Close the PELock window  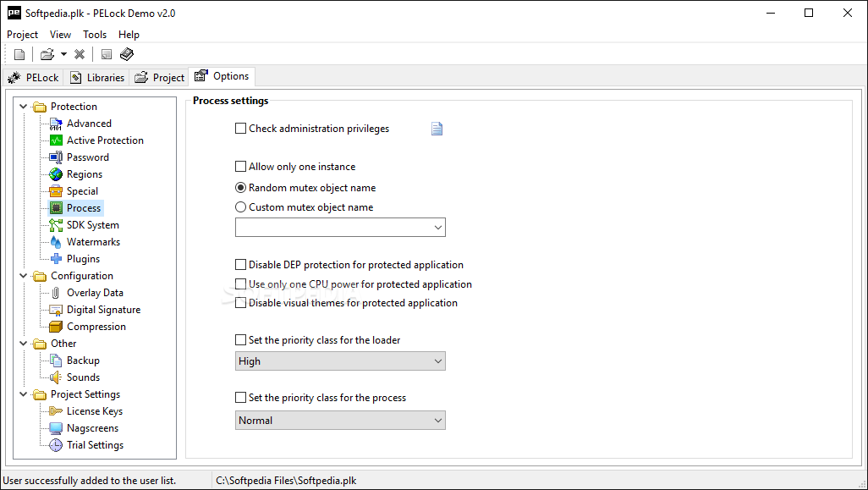[x=848, y=13]
